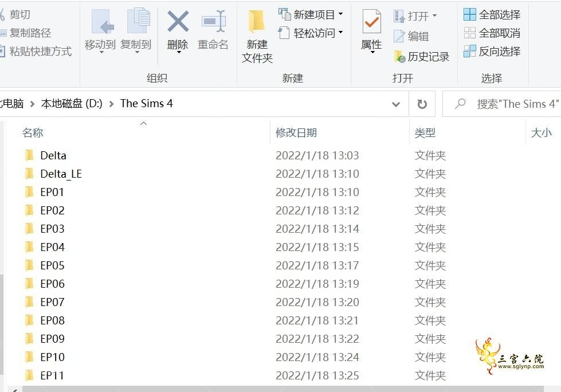Click Open (打开) in the ribbon
This screenshot has height=392, width=561.
pos(415,15)
